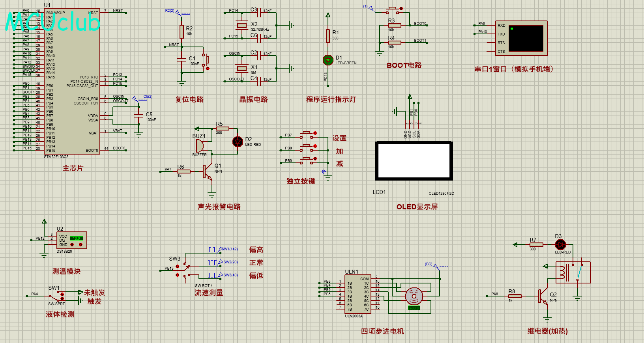Select the red LED D3
The image size is (644, 343).
[560, 245]
